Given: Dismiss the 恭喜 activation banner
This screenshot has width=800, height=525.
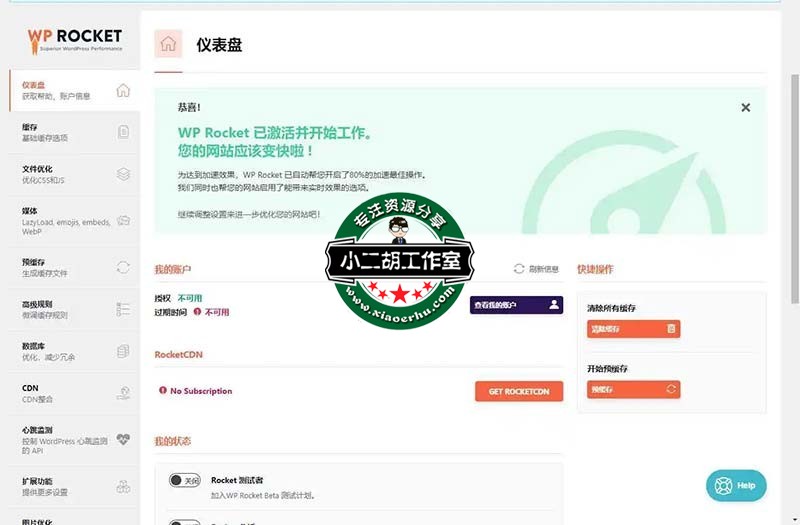Looking at the screenshot, I should [745, 107].
